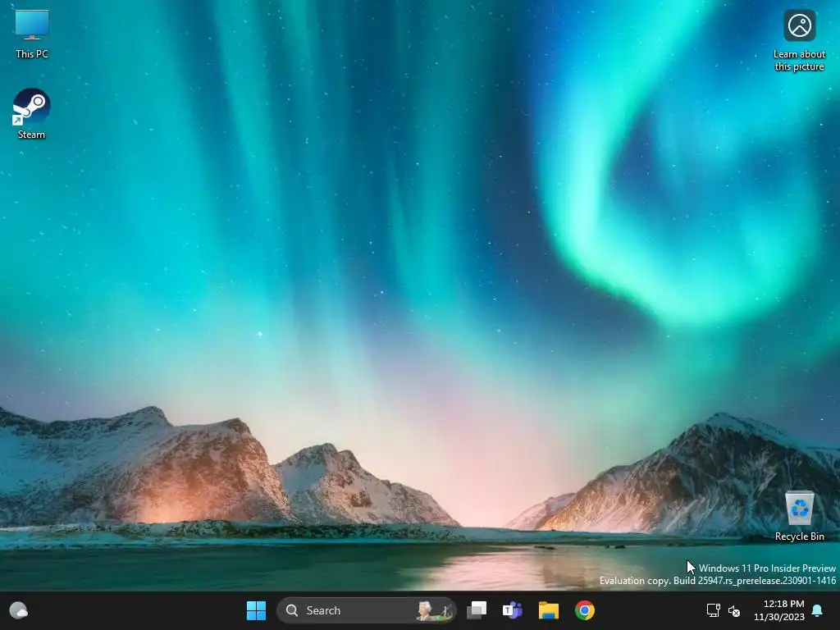Viewport: 840px width, 630px height.
Task: Select the Recycle Bin desktop icon
Action: 799,515
